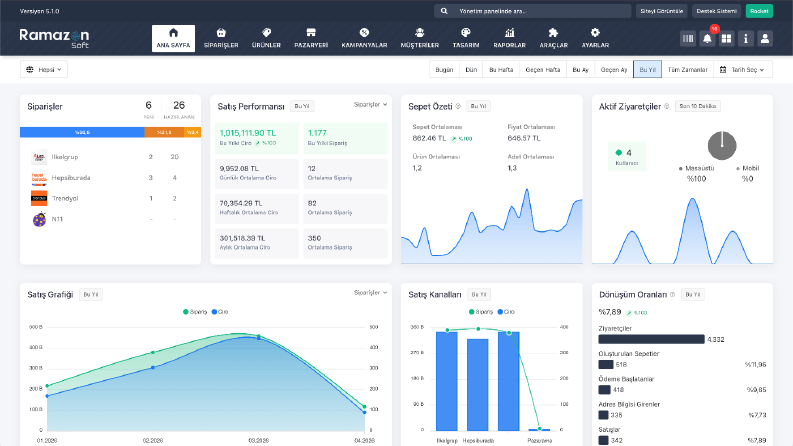Open the notifications bell
Image resolution: width=793 pixels, height=446 pixels.
click(707, 38)
